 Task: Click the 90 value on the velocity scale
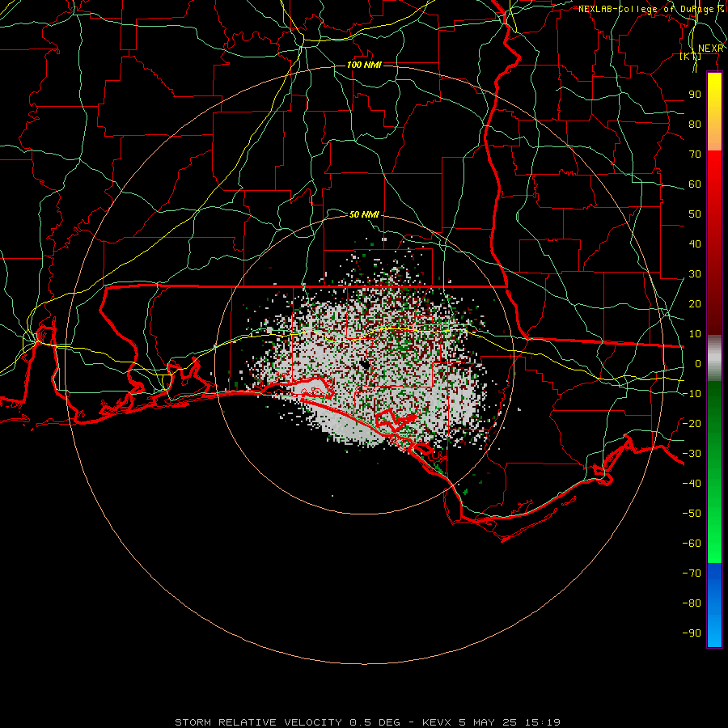[x=695, y=95]
